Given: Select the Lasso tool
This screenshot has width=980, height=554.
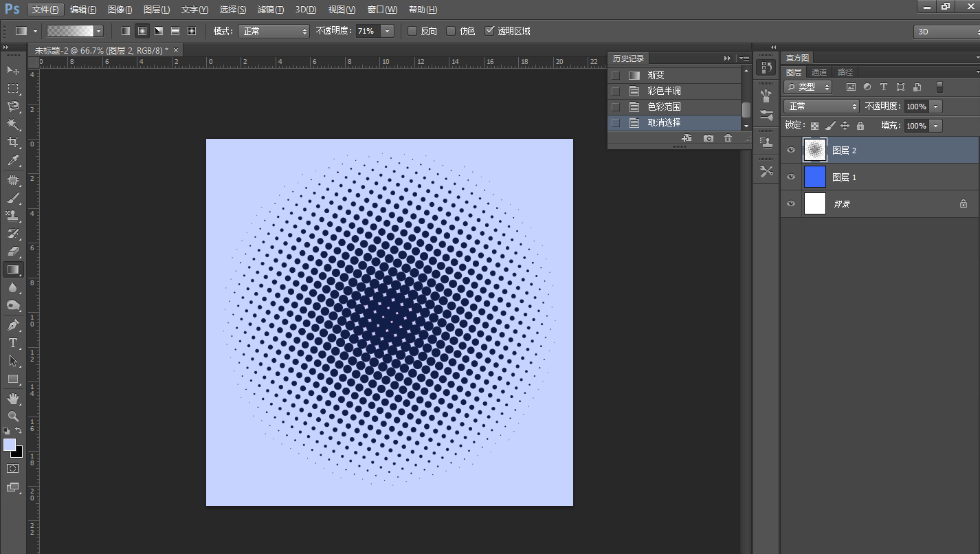Looking at the screenshot, I should point(13,106).
